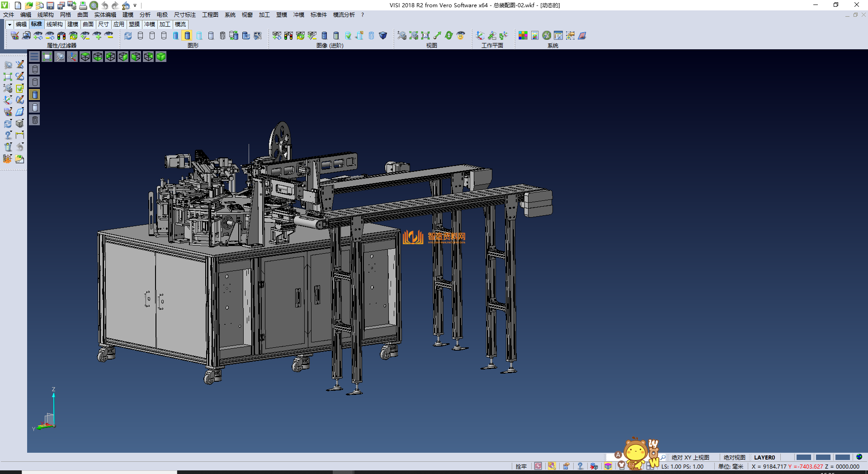Click the 绝对视图 status bar button
This screenshot has width=868, height=474.
coord(734,457)
